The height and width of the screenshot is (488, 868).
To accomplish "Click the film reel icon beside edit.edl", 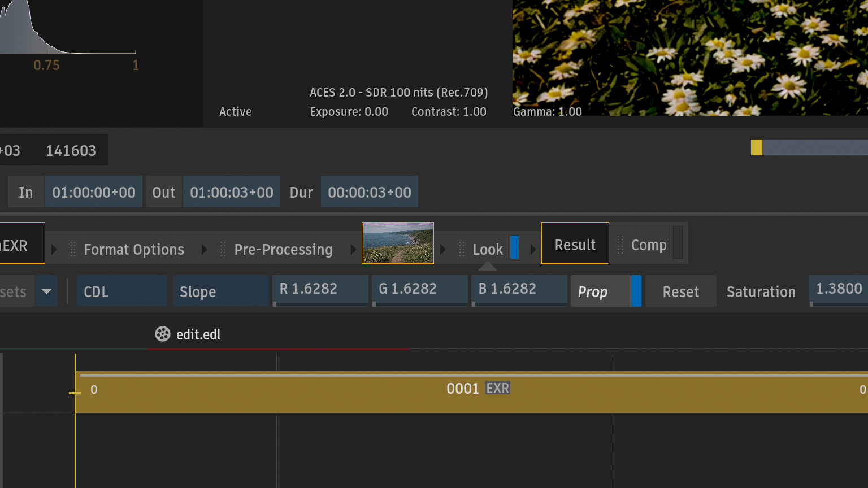I will (x=163, y=334).
